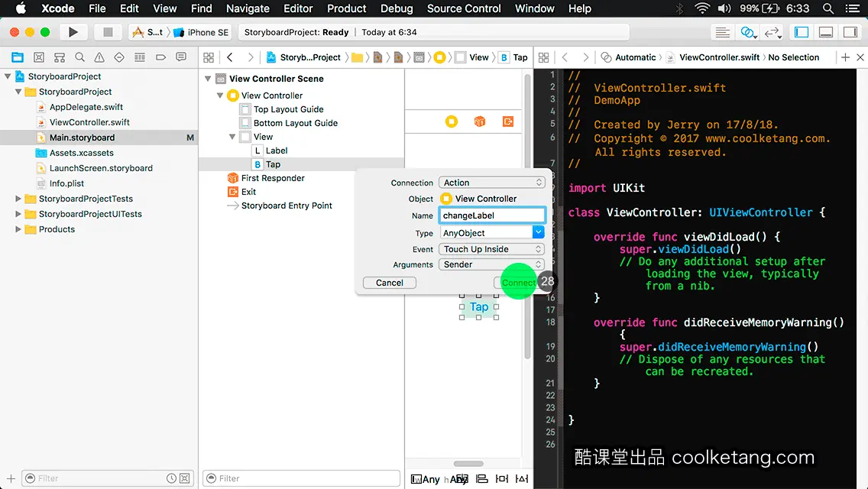868x489 pixels.
Task: Open the Breakpoint navigator
Action: (x=160, y=57)
